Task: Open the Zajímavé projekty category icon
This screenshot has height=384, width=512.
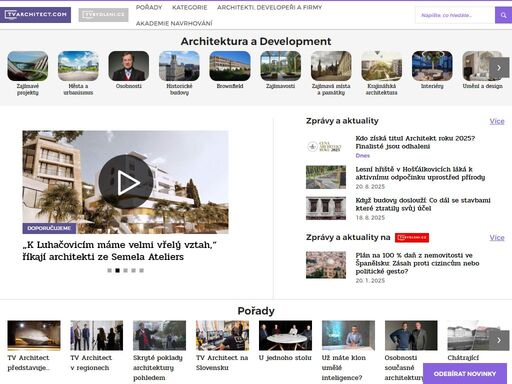Action: [28, 66]
